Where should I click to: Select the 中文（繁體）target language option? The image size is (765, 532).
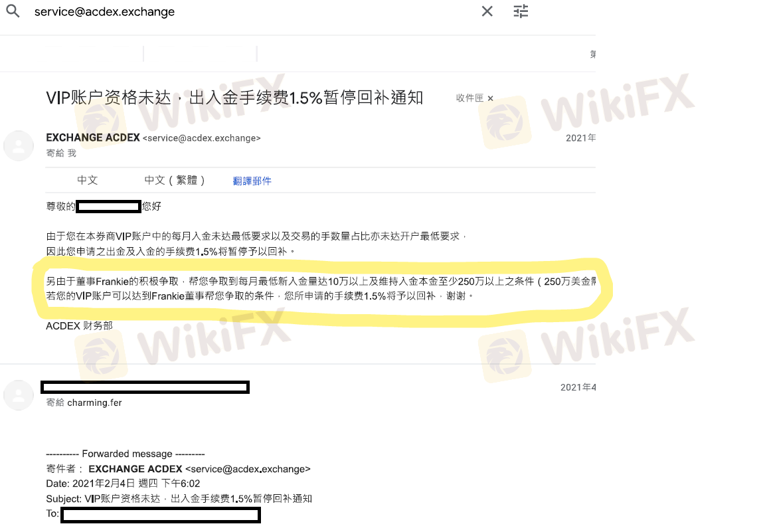point(175,180)
